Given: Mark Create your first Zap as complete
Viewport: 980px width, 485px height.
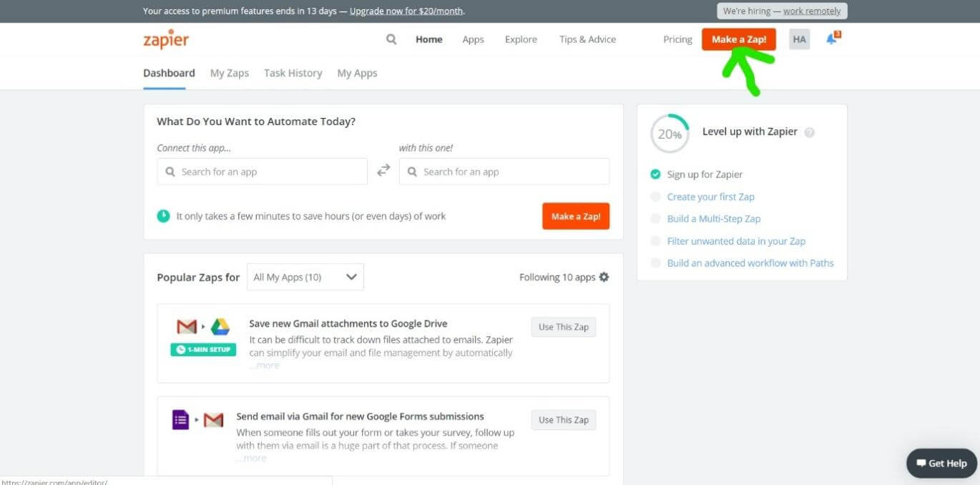Looking at the screenshot, I should pyautogui.click(x=656, y=196).
